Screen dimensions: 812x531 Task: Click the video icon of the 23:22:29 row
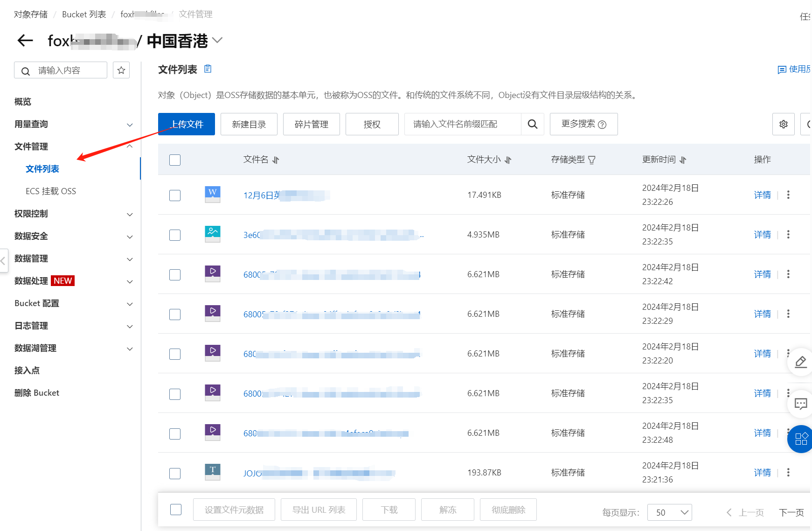pos(213,313)
